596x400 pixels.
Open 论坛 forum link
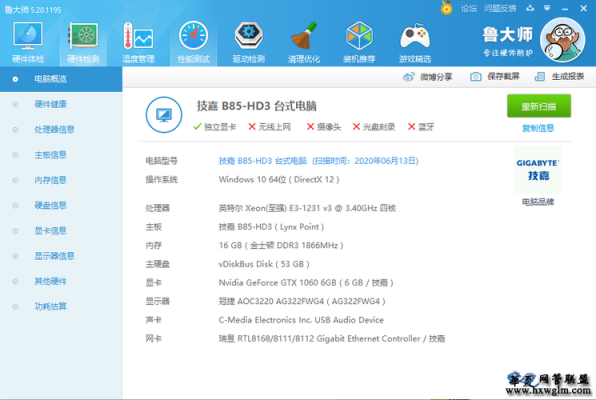pos(469,8)
